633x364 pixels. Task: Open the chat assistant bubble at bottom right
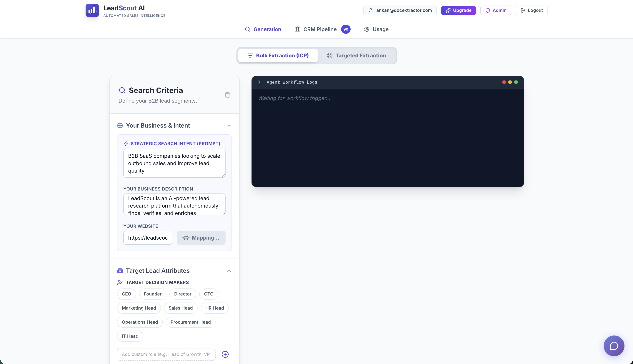[614, 346]
